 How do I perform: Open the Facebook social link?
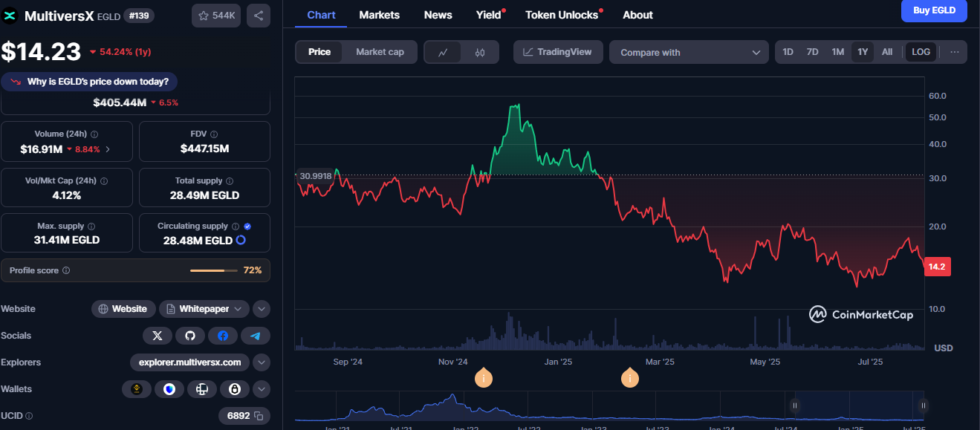coord(222,336)
